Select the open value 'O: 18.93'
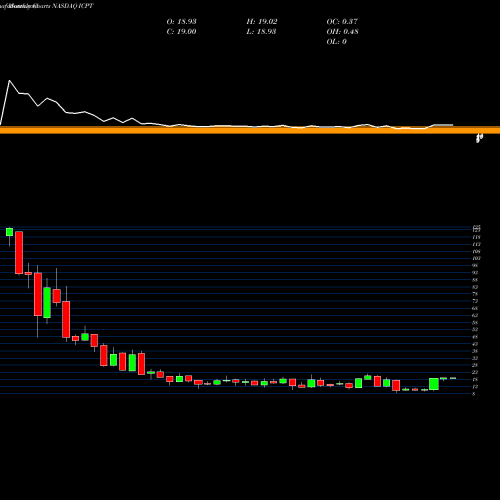The width and height of the screenshot is (500, 500). (x=181, y=22)
